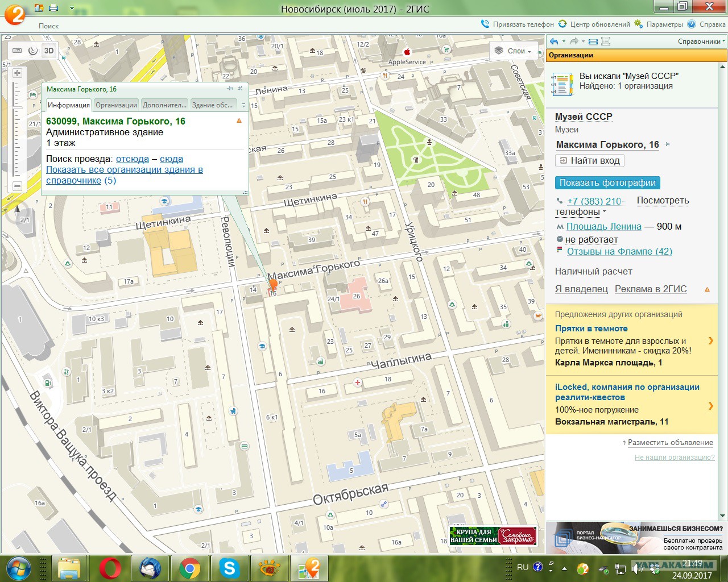Click Посмотреть телефоны to reveal phone numbers
The height and width of the screenshot is (582, 728).
(622, 206)
